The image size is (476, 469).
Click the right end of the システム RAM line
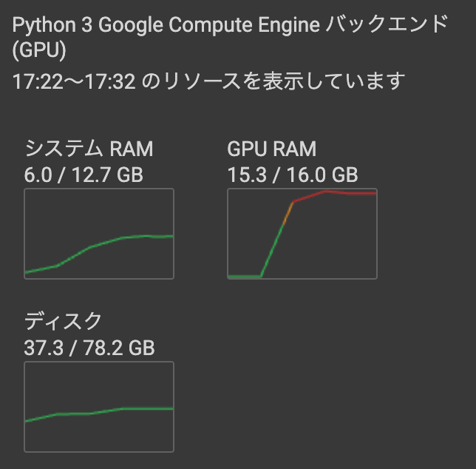coord(170,236)
